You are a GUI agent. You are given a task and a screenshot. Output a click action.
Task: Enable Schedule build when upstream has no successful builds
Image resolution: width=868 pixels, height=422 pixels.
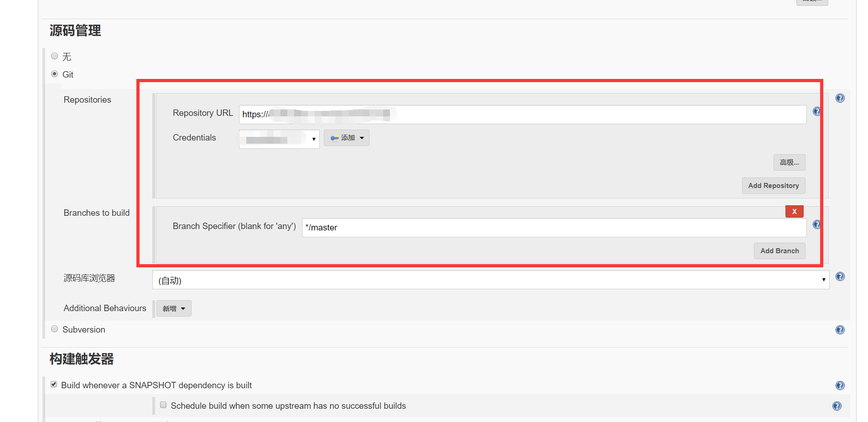tap(163, 405)
